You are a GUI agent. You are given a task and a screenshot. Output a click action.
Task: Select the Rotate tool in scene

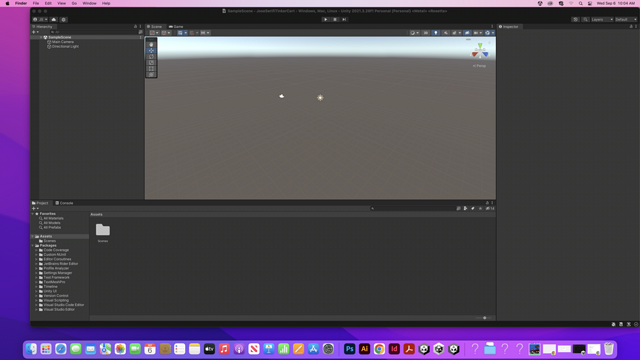pyautogui.click(x=151, y=57)
